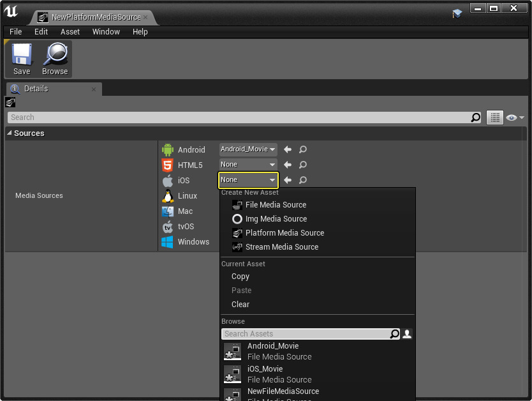Use selected asset arrow for Android row
532x401 pixels.
[x=288, y=149]
